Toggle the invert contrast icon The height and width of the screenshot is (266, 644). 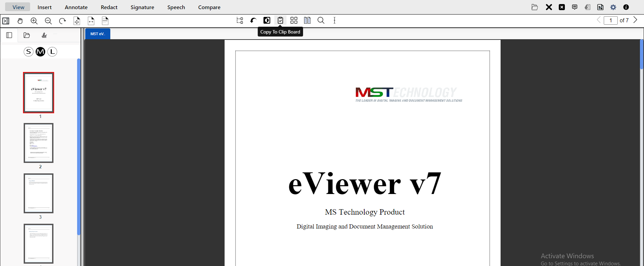pyautogui.click(x=267, y=21)
